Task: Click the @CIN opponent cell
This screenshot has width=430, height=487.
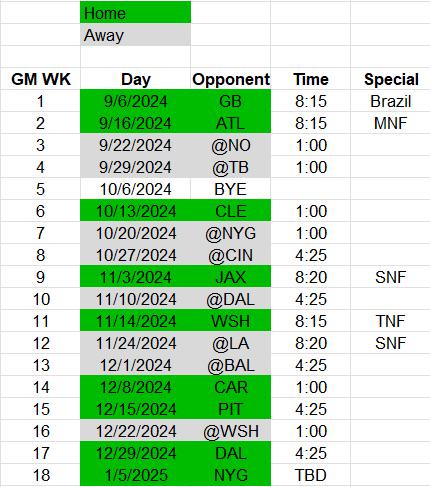Action: click(231, 255)
